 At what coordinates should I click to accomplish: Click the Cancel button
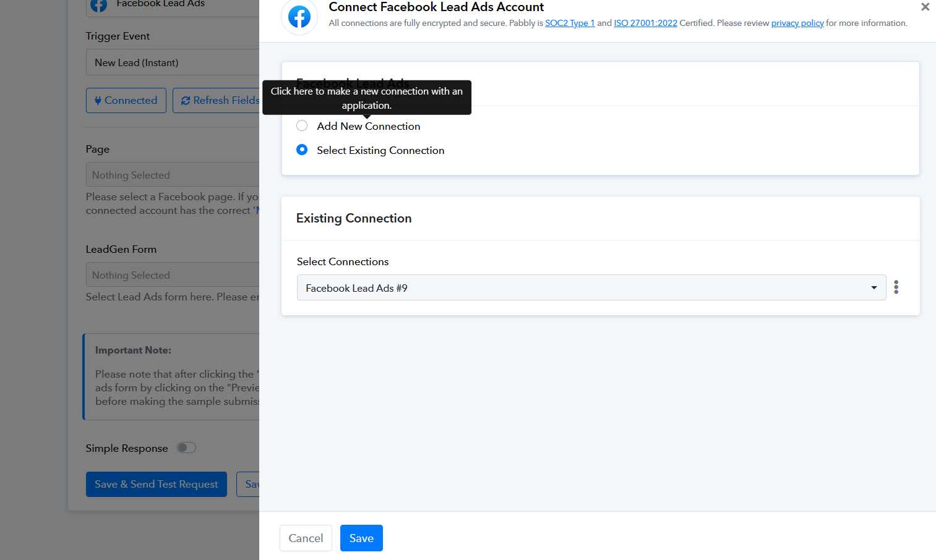pos(306,538)
